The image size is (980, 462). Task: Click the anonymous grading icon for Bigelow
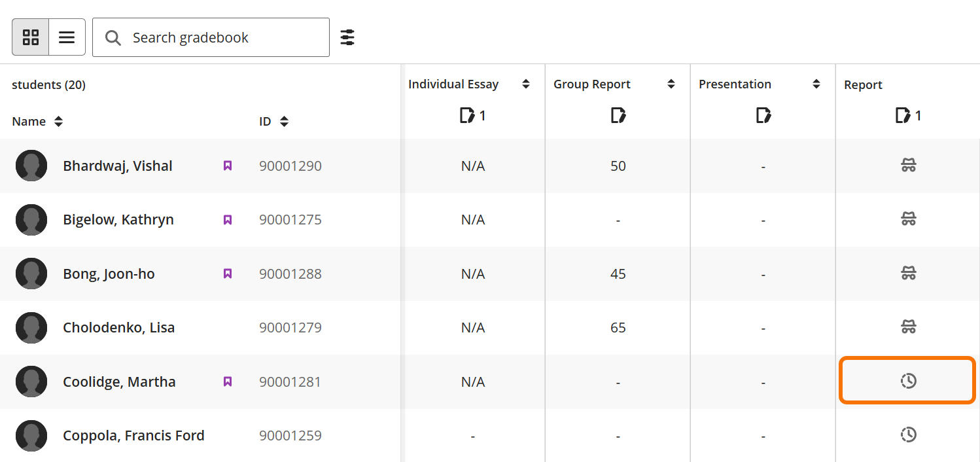tap(908, 219)
